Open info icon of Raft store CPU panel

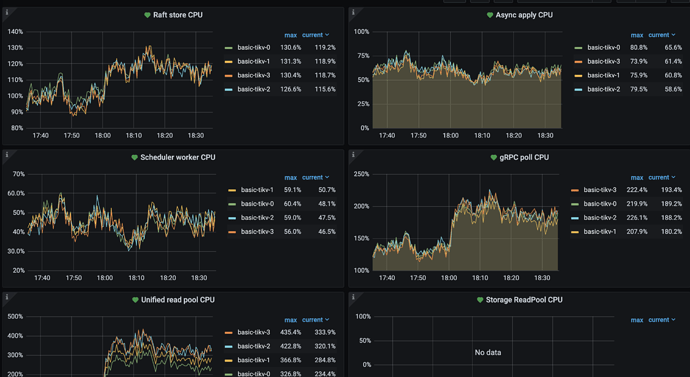coord(7,12)
